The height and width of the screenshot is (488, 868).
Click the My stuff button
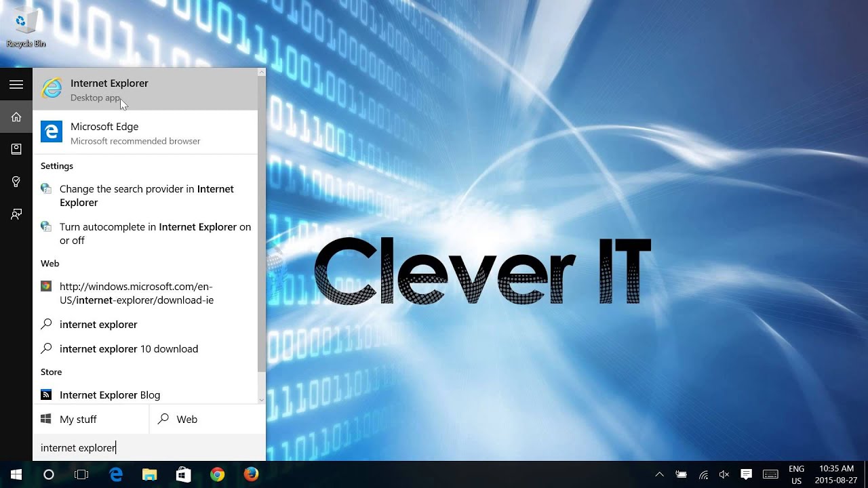coord(91,420)
